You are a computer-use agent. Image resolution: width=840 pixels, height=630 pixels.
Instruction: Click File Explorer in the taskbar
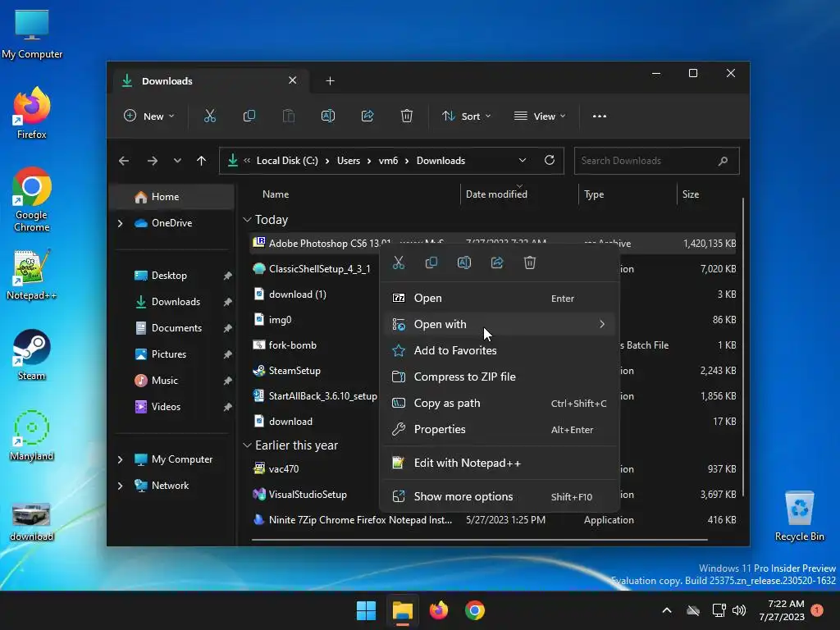tap(402, 610)
